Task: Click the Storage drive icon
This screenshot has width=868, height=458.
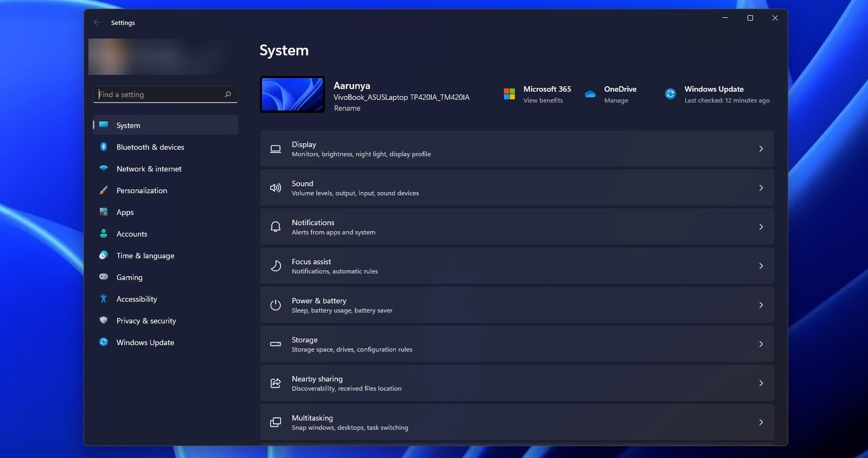Action: pyautogui.click(x=276, y=344)
